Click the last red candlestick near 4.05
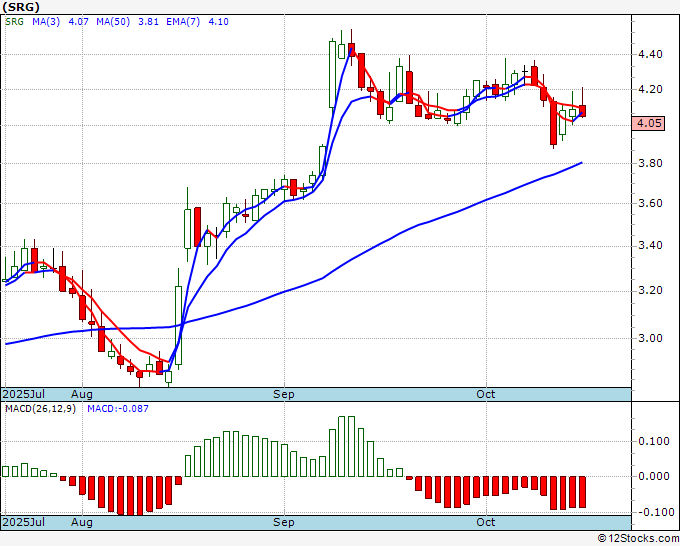Image resolution: width=680 pixels, height=546 pixels. coord(582,111)
